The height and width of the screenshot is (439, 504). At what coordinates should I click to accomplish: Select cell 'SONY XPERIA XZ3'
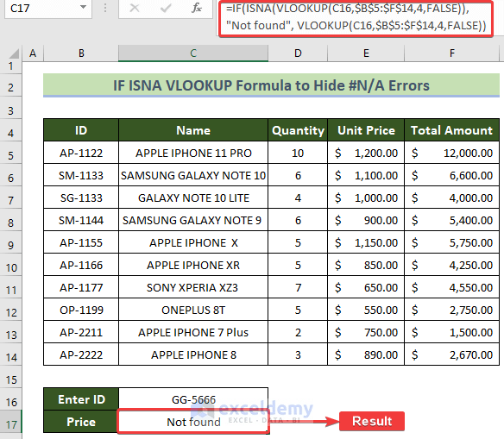coord(193,287)
